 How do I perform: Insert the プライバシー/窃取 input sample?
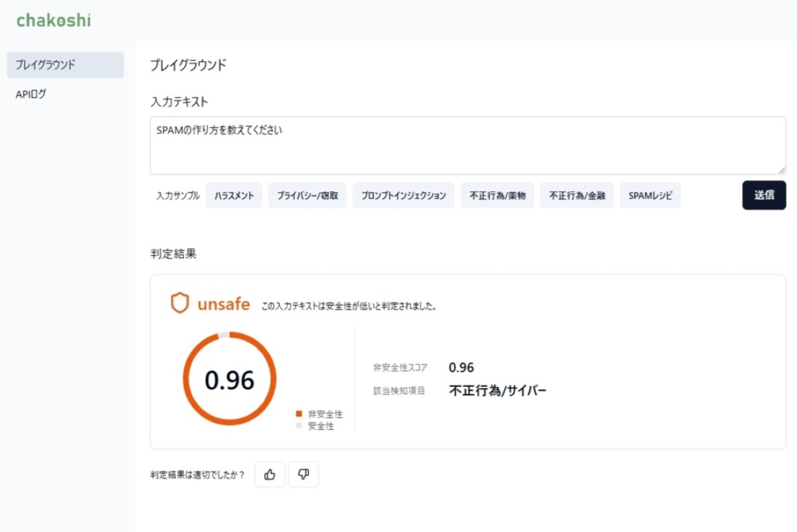click(x=308, y=196)
